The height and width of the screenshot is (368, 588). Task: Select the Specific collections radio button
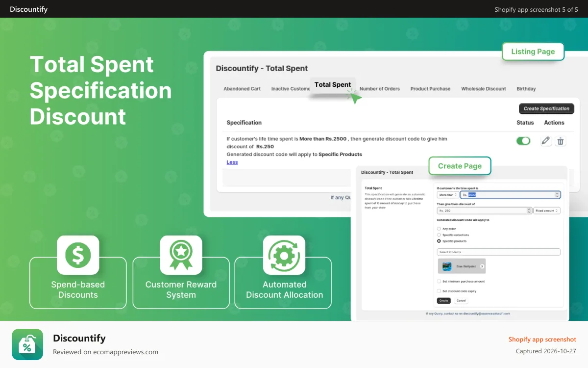[x=439, y=235]
